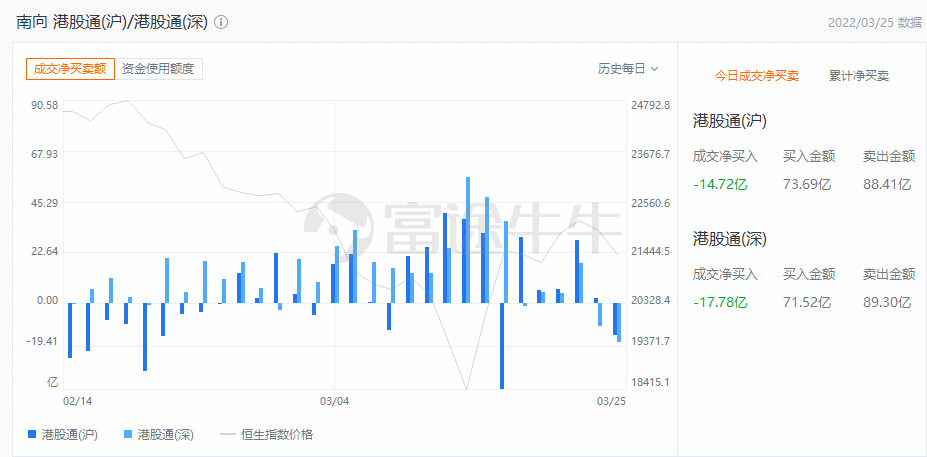Click the 03/25 date marker on axis
Image resolution: width=927 pixels, height=457 pixels.
point(611,401)
